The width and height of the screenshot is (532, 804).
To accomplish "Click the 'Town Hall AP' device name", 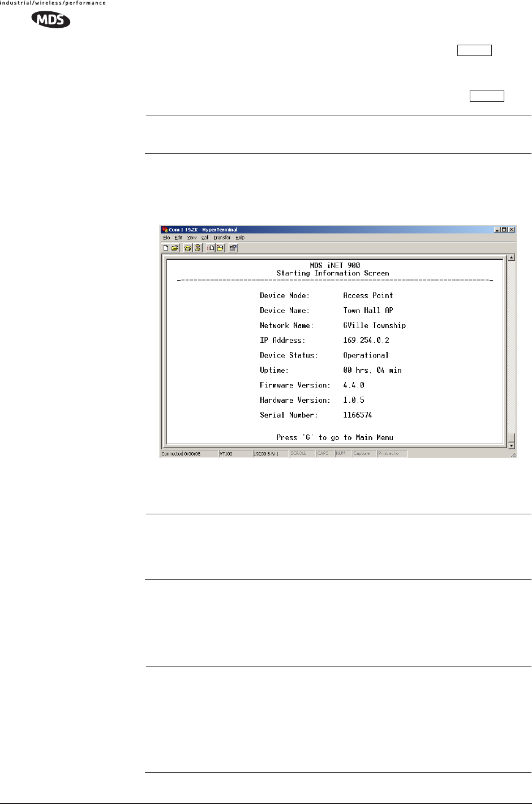I will pyautogui.click(x=368, y=311).
